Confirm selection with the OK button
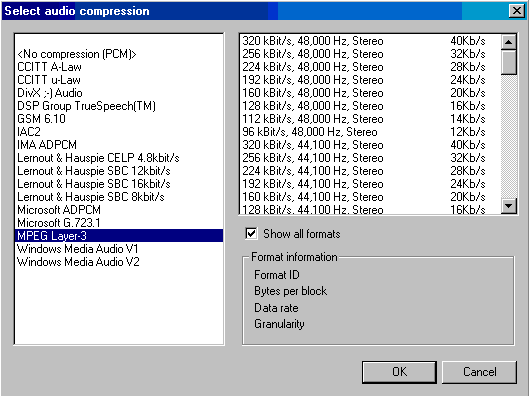Viewport: 529px width, 396px height. coord(399,372)
